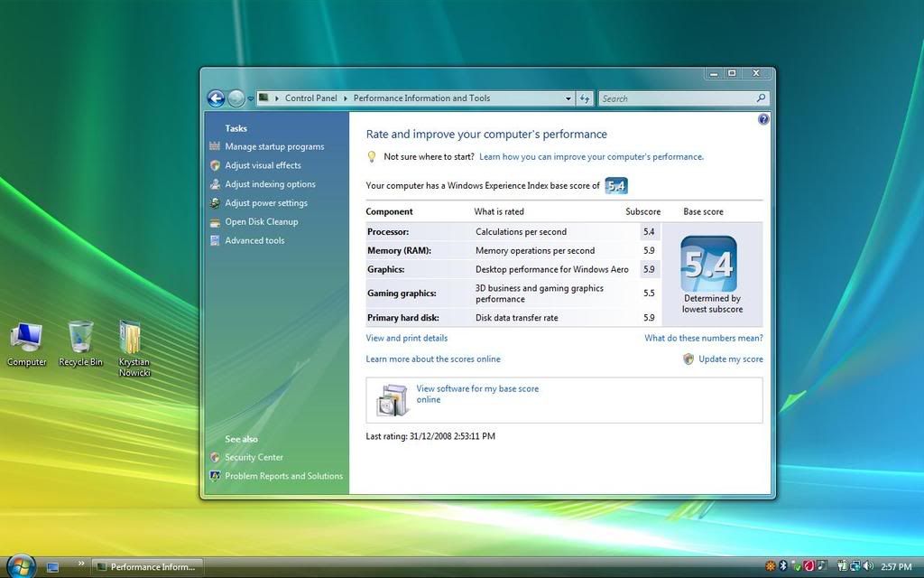Screen dimensions: 924x578
Task: Click the Search input field
Action: tap(684, 98)
